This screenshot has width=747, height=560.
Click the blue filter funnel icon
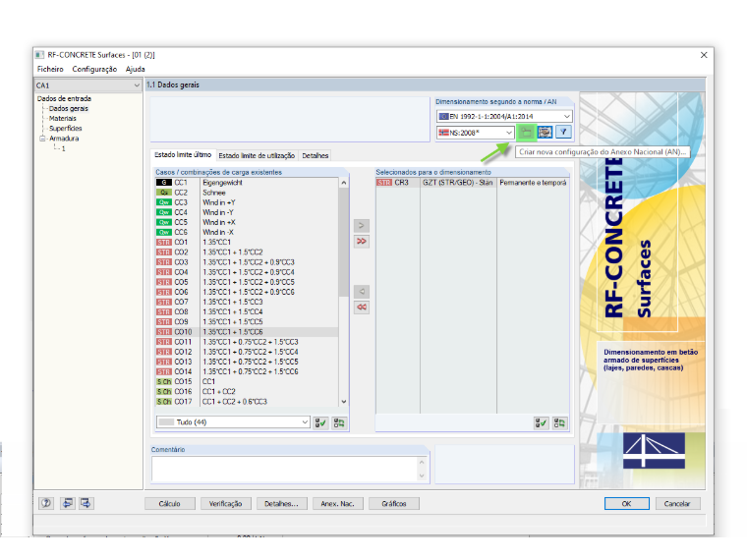pyautogui.click(x=563, y=133)
